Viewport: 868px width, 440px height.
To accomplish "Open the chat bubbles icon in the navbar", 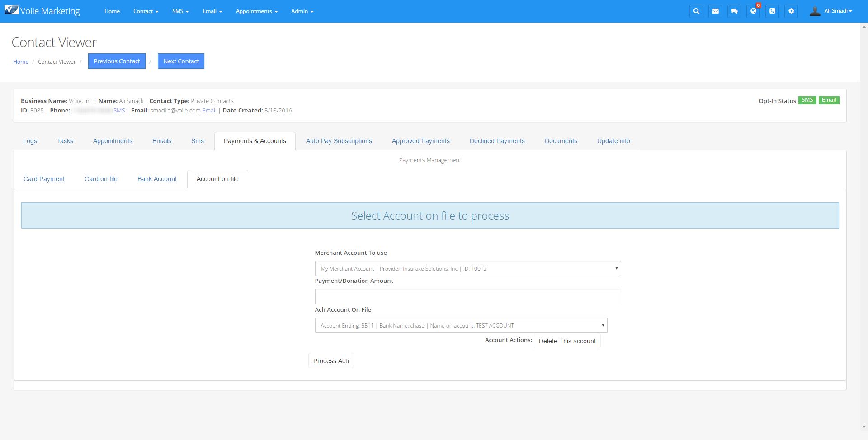I will tap(734, 11).
